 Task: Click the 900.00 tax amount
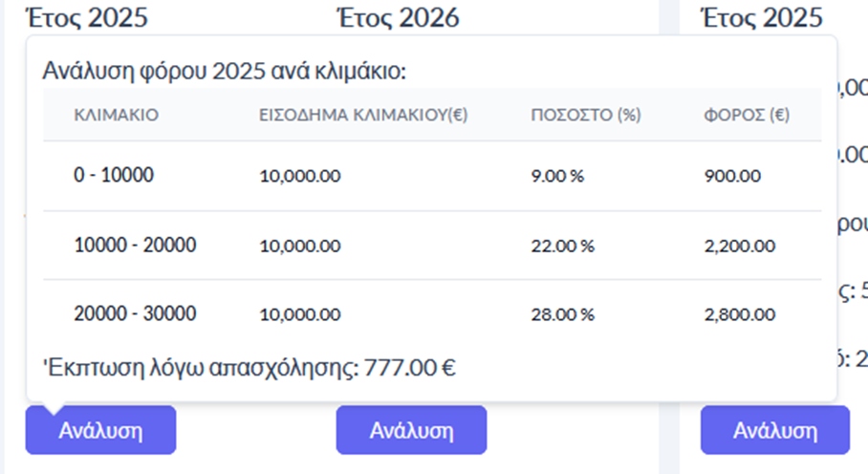[732, 177]
